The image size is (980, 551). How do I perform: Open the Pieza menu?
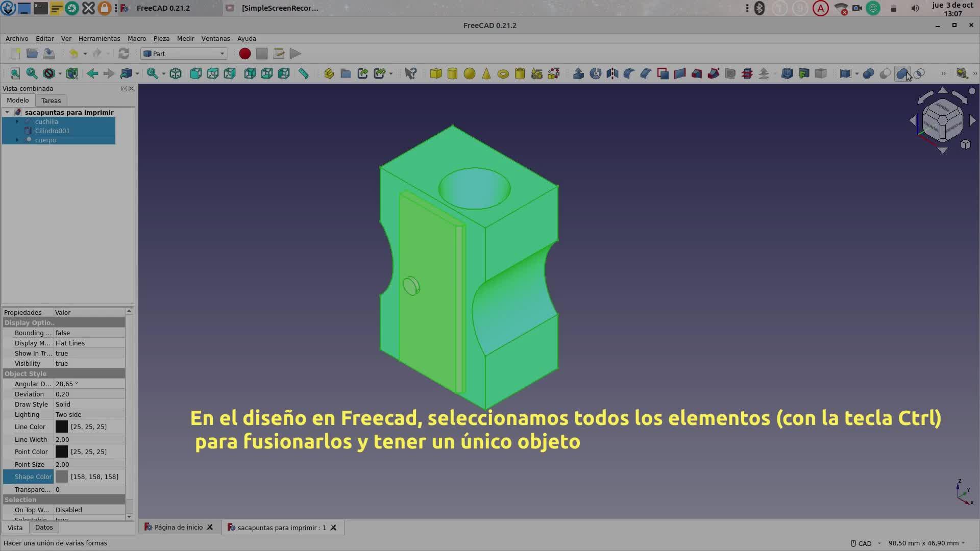click(x=161, y=38)
